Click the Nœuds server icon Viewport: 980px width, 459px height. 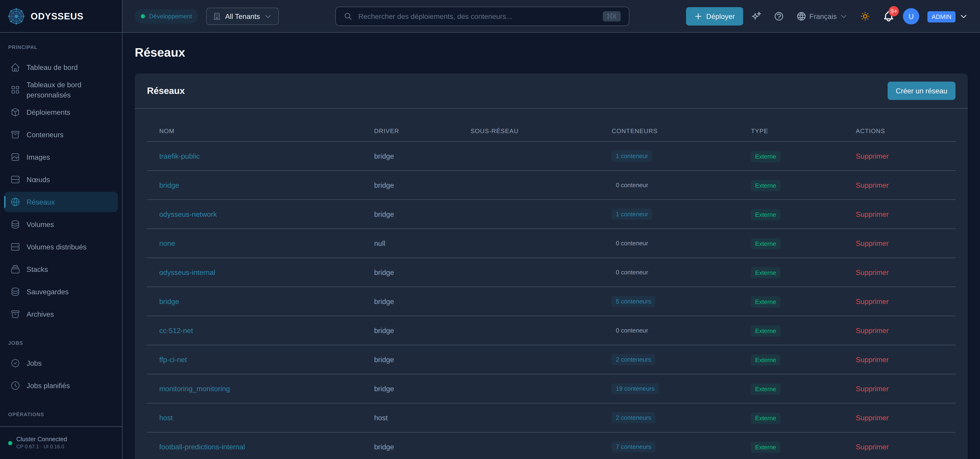coord(15,179)
